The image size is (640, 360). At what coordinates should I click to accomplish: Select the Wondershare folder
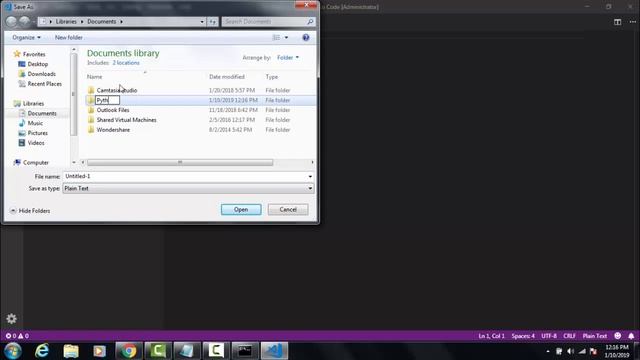[x=113, y=130]
